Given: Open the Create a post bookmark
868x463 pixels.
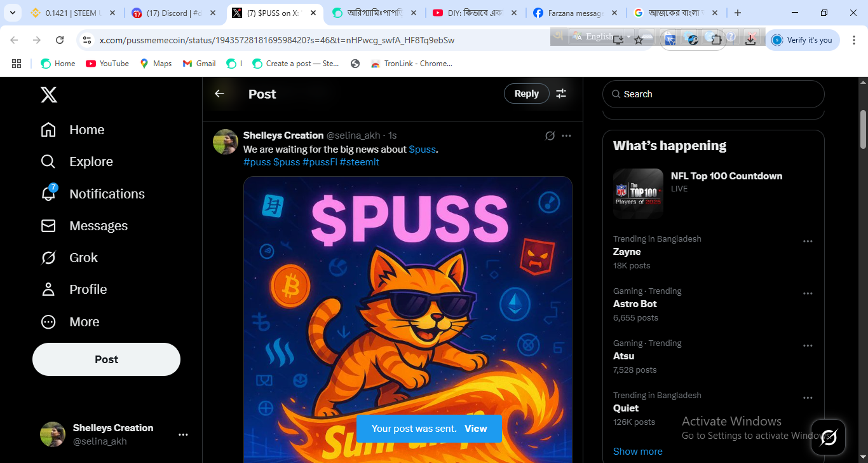Looking at the screenshot, I should (x=295, y=64).
